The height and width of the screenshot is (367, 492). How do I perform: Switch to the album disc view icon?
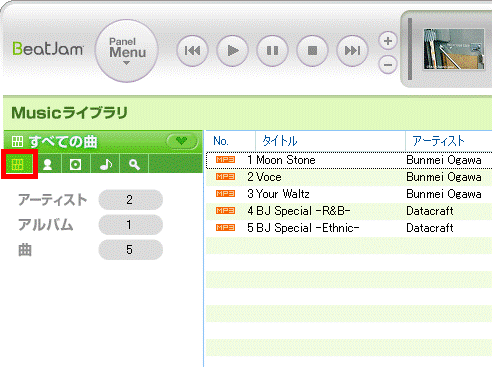point(75,164)
